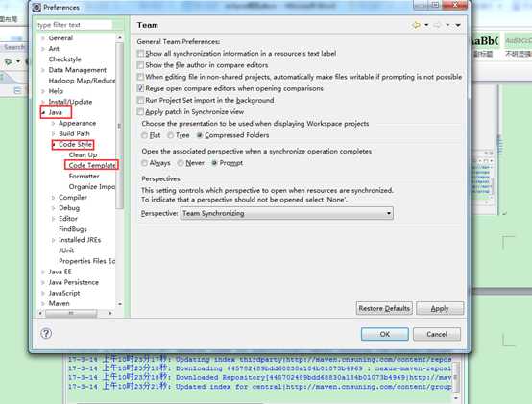Screen dimensions: 532x404
Task: Choose Always open perspective option
Action: pyautogui.click(x=145, y=163)
